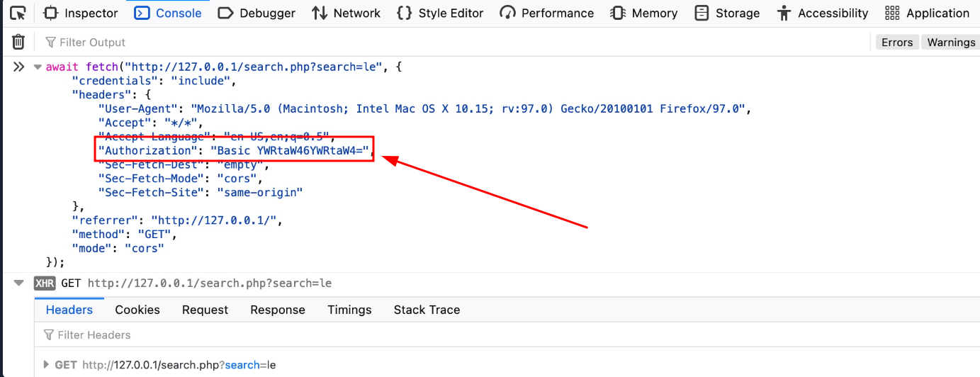Toggle the Warnings filter
Image resolution: width=980 pixels, height=377 pixels.
click(951, 43)
